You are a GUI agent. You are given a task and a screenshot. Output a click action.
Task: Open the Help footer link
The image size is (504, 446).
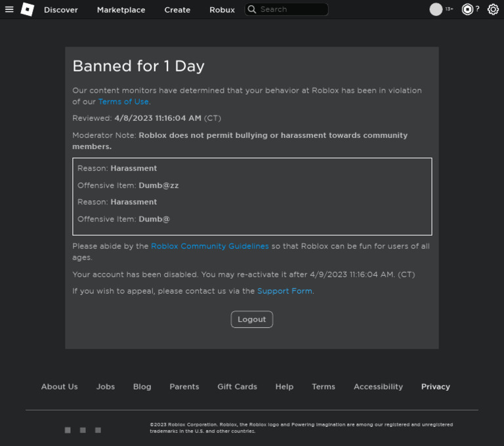284,386
